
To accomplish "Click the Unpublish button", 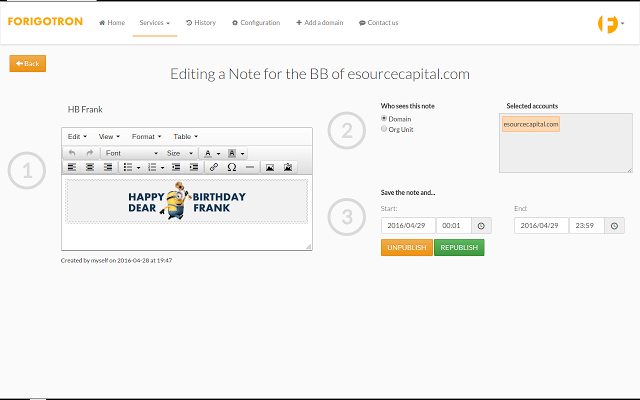I will click(406, 247).
